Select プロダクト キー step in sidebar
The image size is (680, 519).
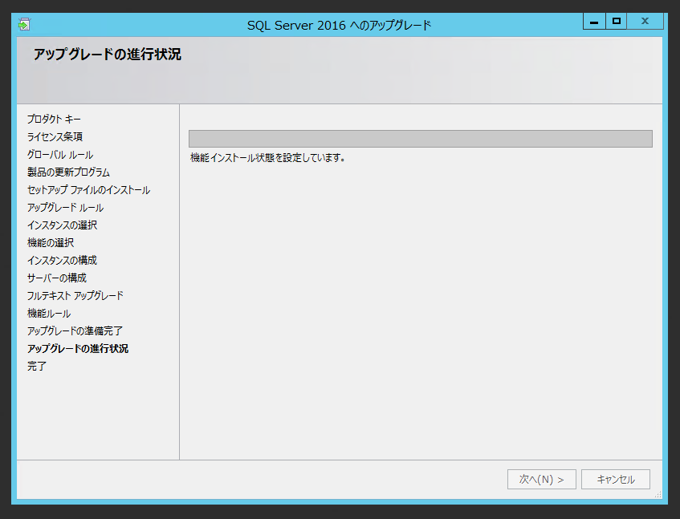(54, 119)
